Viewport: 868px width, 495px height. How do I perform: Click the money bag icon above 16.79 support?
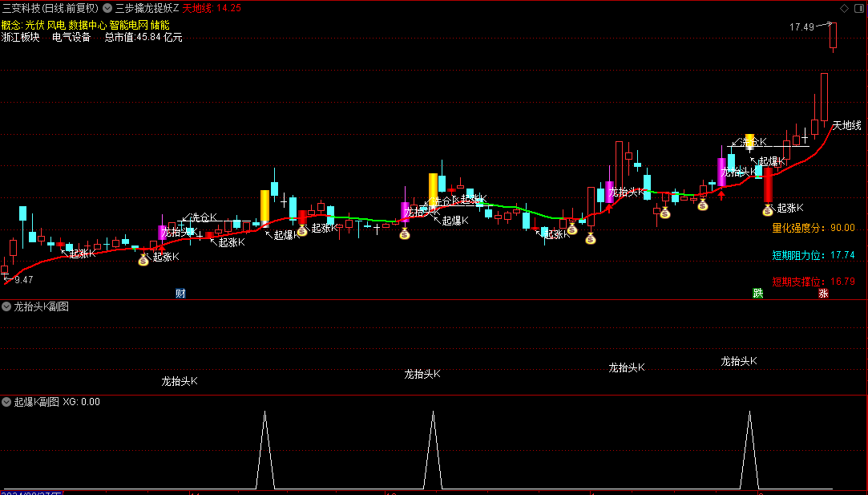[x=767, y=210]
